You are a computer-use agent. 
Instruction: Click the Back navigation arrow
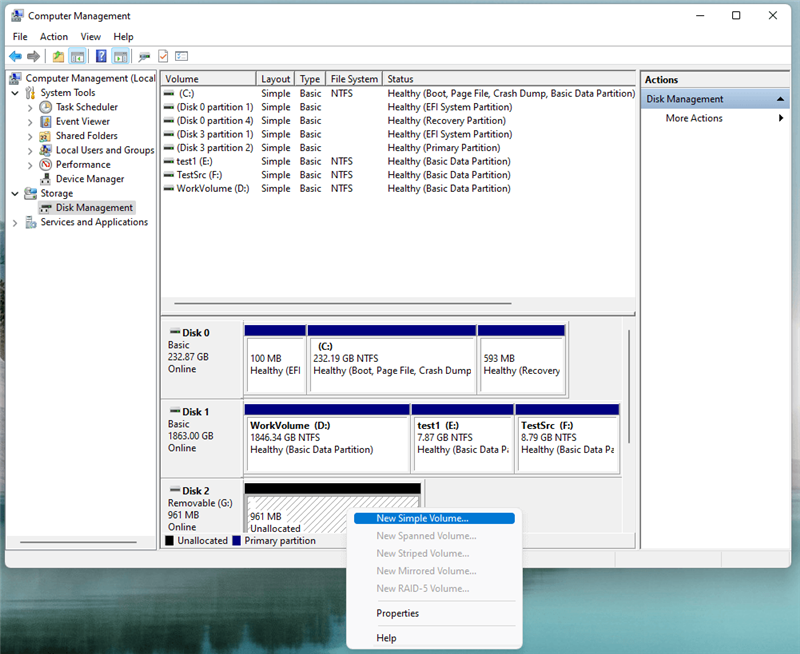[14, 56]
